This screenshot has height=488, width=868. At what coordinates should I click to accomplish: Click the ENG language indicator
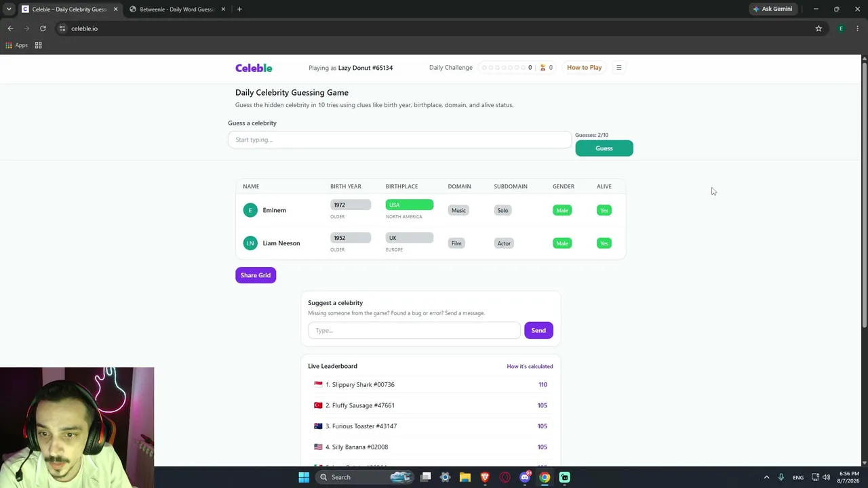pos(798,477)
